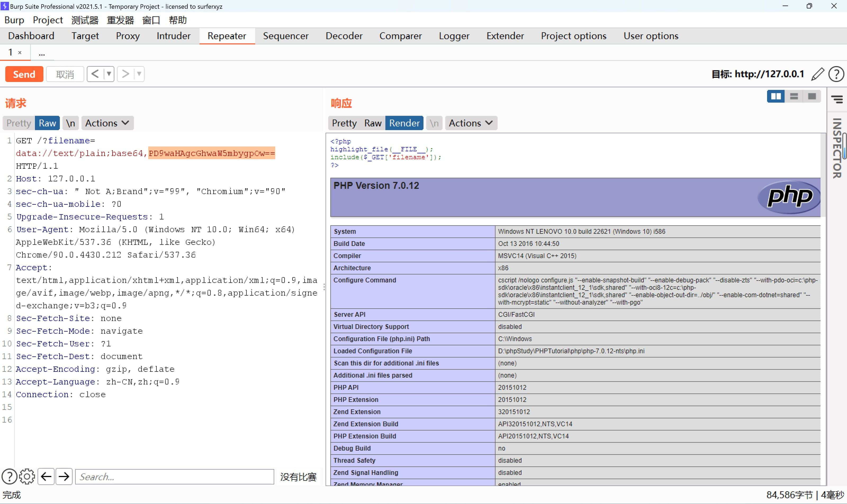Switch response view to Raw
The image size is (847, 504).
(373, 123)
